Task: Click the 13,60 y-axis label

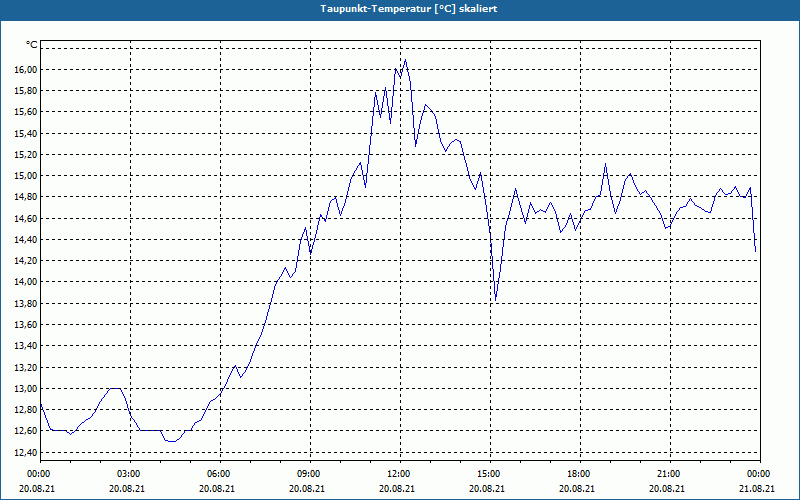Action: click(28, 324)
